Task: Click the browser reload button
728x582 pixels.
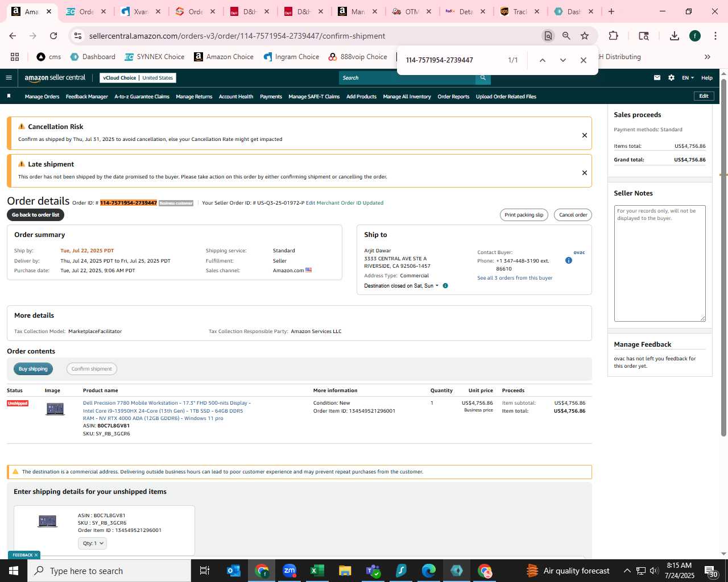Action: point(53,36)
